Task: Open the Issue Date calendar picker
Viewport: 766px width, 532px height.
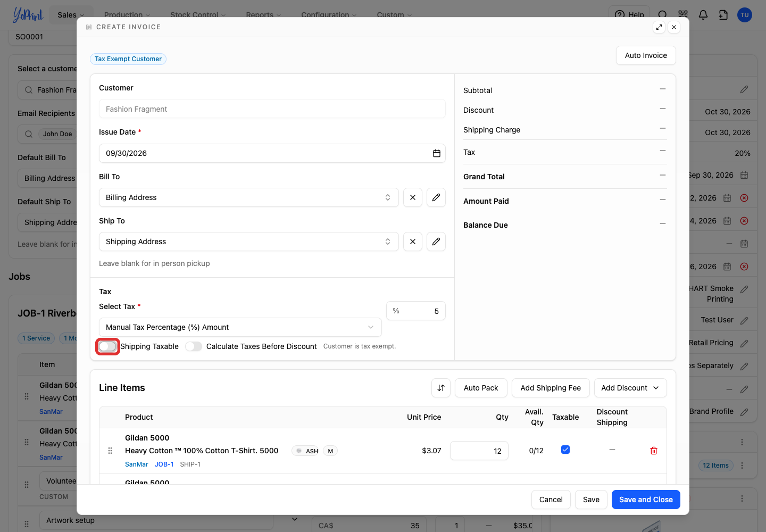Action: (436, 153)
